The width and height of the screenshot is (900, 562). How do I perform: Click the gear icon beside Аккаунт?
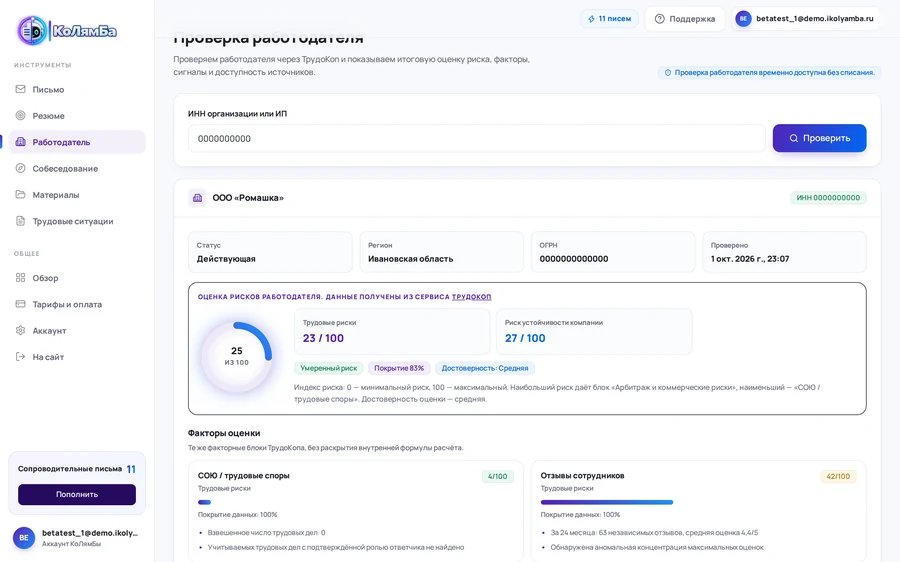21,331
